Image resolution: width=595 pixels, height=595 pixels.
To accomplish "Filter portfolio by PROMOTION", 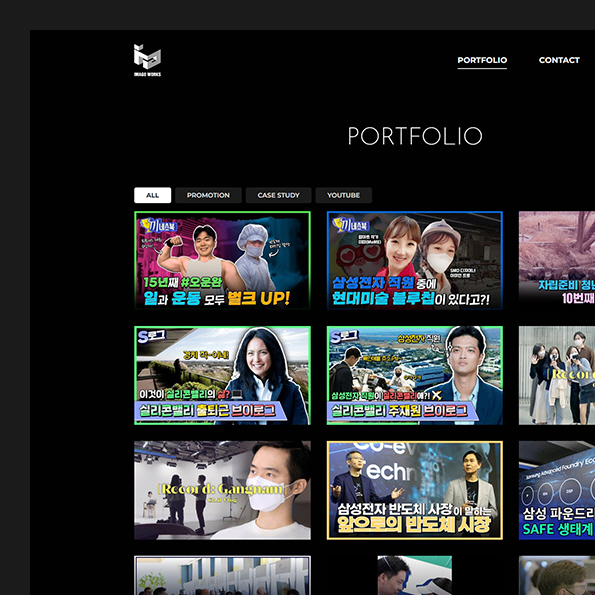I will 208,195.
